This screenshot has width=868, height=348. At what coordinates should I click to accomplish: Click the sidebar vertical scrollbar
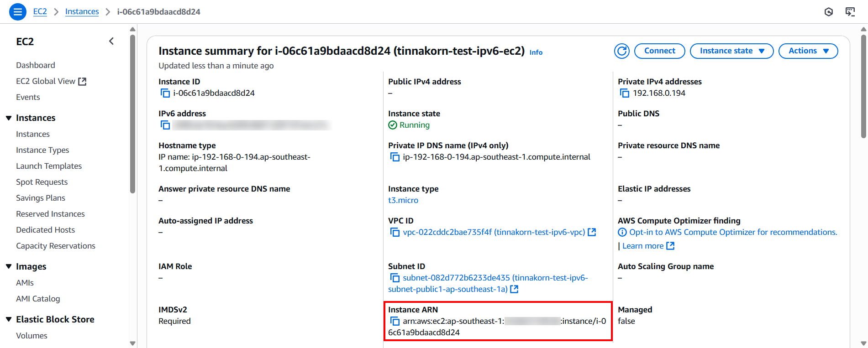click(x=132, y=114)
